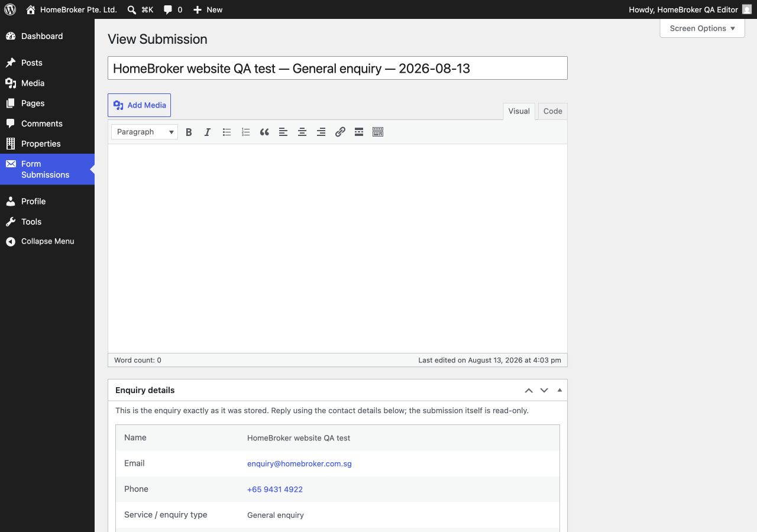Click the user avatar in the admin bar
The width and height of the screenshot is (757, 532).
(747, 9)
